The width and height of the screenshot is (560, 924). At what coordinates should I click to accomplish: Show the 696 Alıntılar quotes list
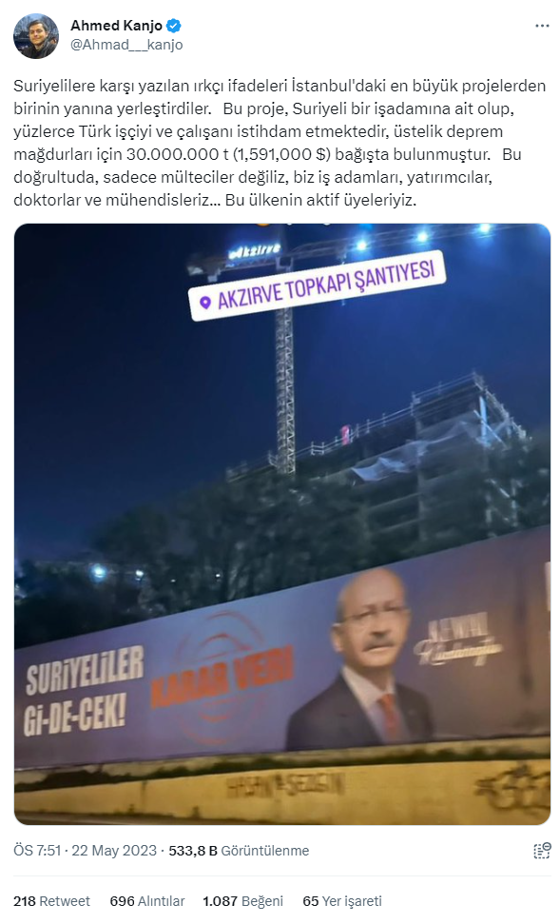pyautogui.click(x=147, y=901)
